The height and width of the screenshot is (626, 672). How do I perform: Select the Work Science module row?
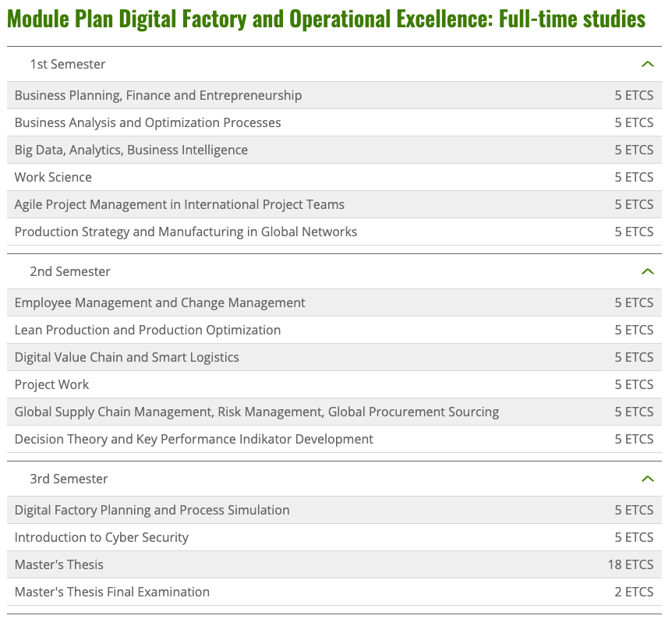click(x=334, y=177)
